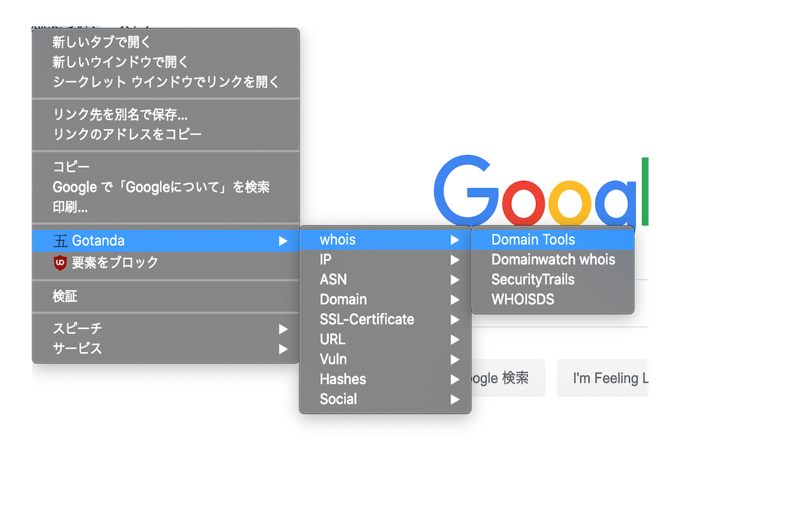Click the Gotanda menu label
The height and width of the screenshot is (508, 812).
coord(98,241)
